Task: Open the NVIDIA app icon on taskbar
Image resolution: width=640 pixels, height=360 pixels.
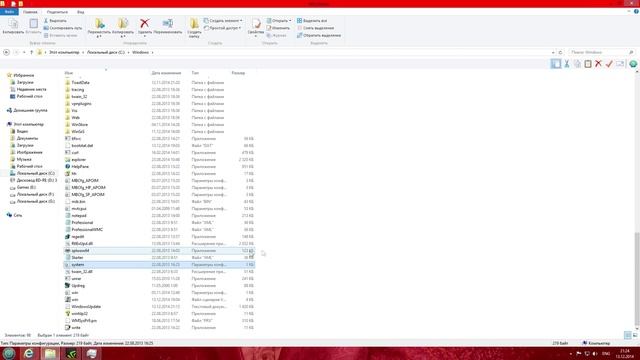Action: point(71,353)
